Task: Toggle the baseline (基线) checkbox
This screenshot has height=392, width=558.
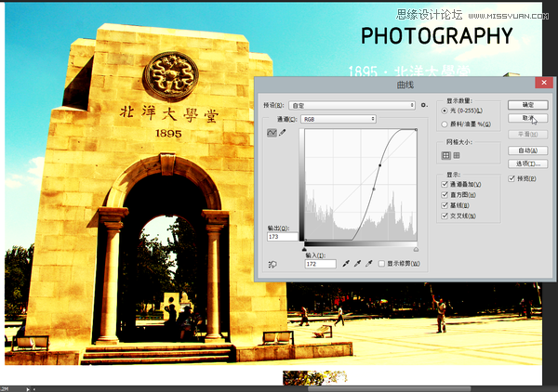Action: (445, 205)
